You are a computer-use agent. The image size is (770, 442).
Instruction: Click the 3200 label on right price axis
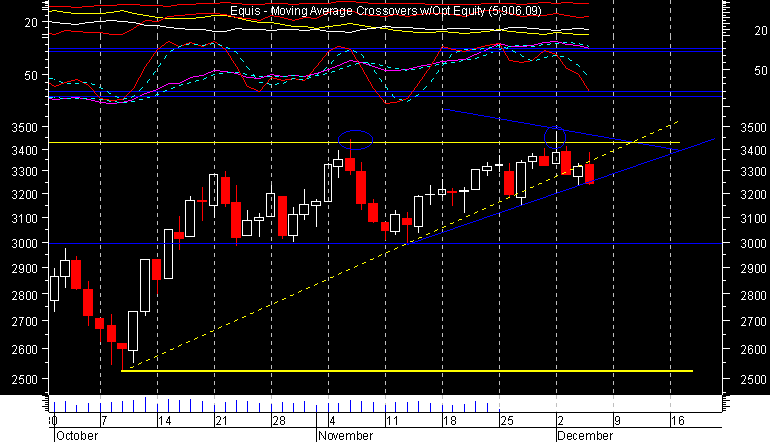(x=753, y=195)
